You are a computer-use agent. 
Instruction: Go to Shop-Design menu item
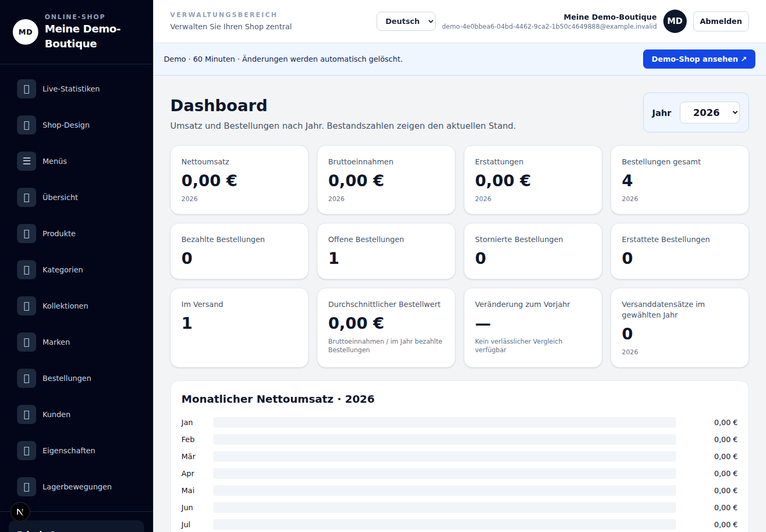(x=77, y=125)
